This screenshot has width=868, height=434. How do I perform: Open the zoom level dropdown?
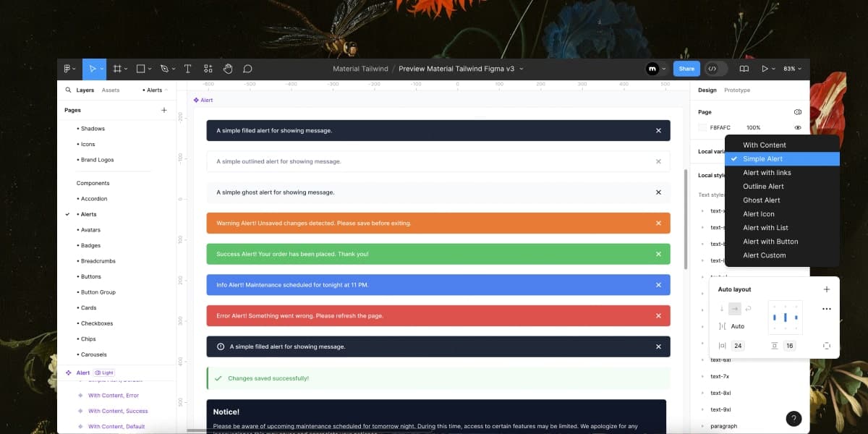click(x=791, y=68)
